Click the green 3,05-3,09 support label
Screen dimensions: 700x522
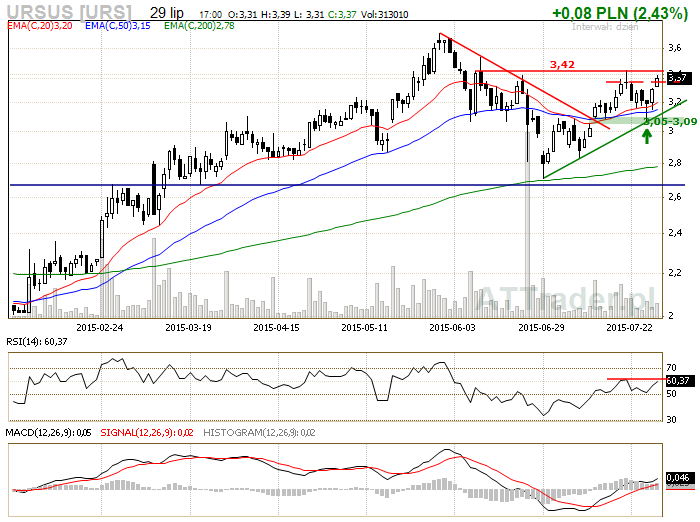pos(670,121)
